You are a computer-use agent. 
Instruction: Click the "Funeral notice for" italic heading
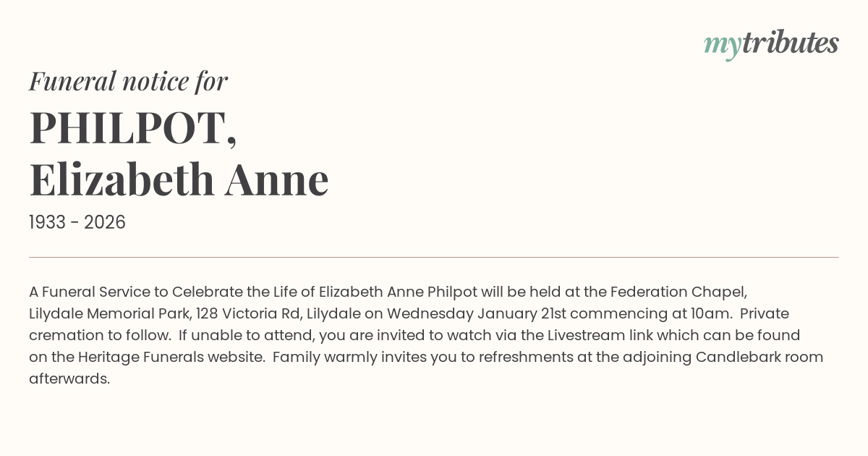[128, 81]
